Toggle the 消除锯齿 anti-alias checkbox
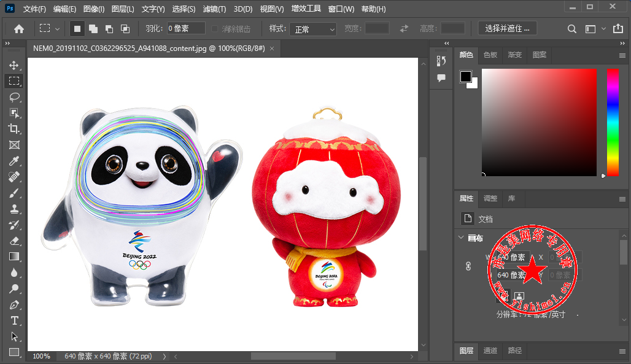631x364 pixels. (214, 29)
